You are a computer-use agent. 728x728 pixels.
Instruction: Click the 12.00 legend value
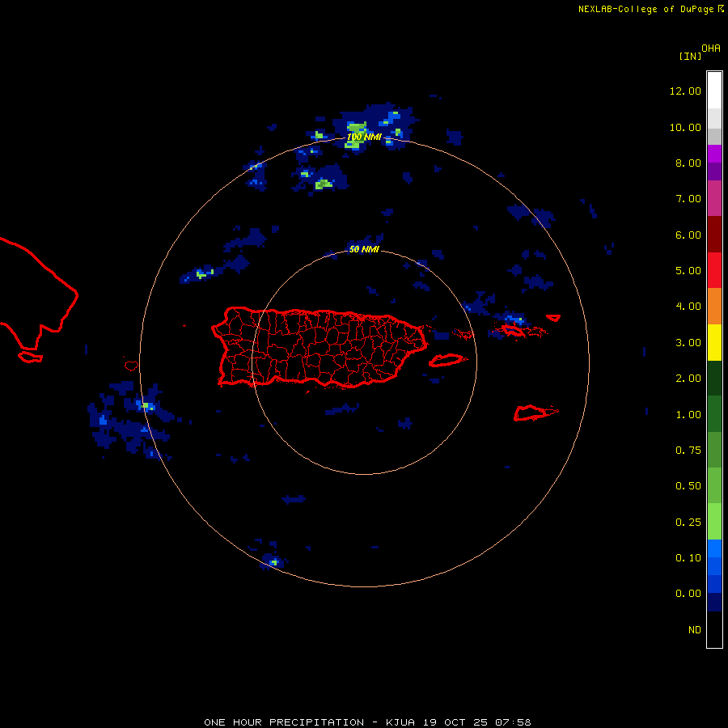pyautogui.click(x=685, y=91)
